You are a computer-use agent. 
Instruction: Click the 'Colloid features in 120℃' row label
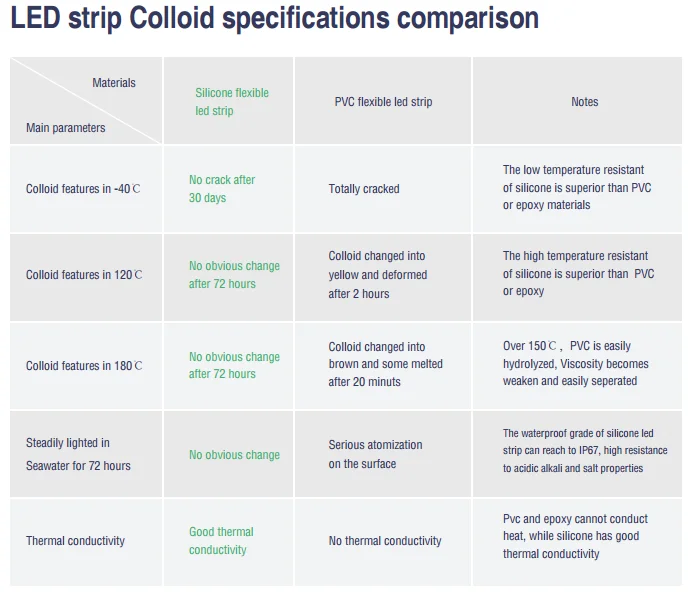[84, 275]
